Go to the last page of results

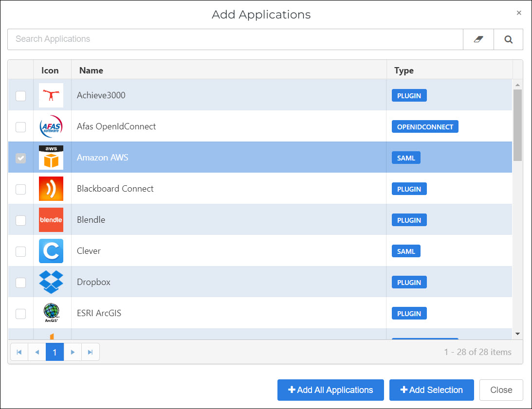point(90,352)
